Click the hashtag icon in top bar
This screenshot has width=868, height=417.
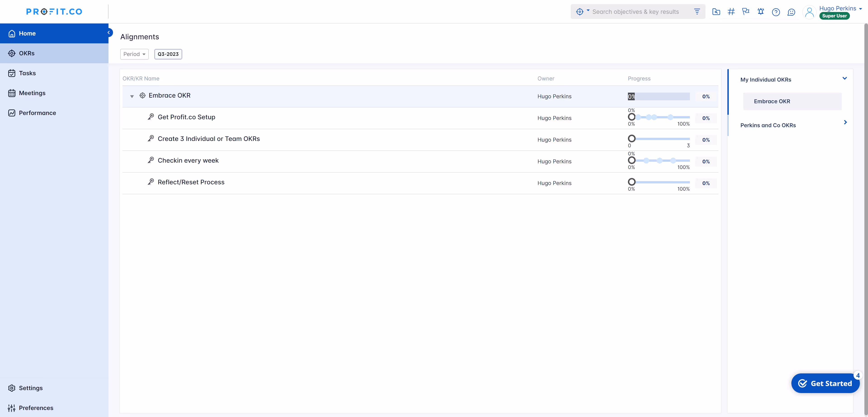click(731, 12)
